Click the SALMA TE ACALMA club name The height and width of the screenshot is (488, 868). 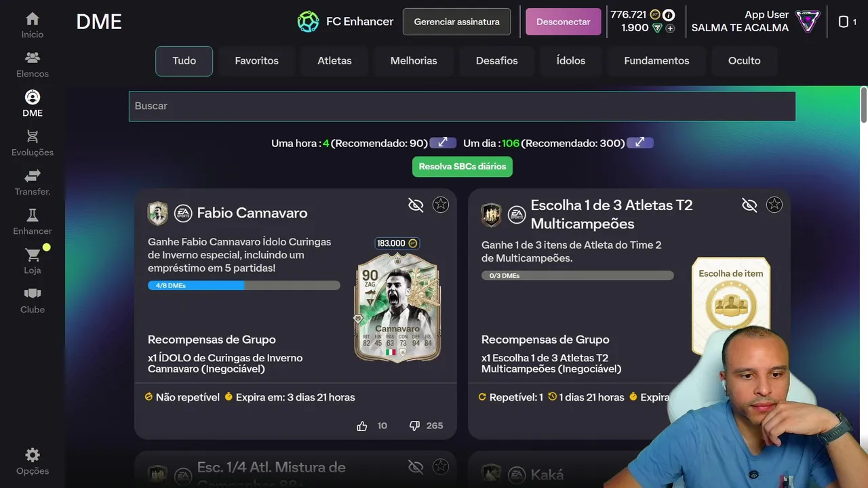pyautogui.click(x=740, y=28)
